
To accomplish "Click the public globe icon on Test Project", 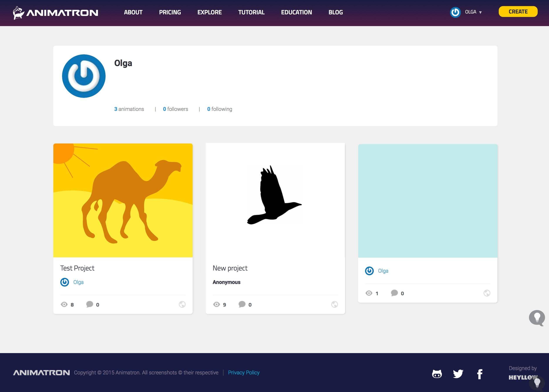I will [182, 304].
